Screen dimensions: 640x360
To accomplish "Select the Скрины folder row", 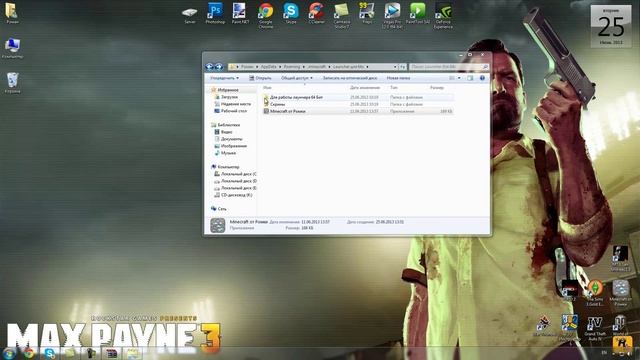I will click(x=358, y=104).
